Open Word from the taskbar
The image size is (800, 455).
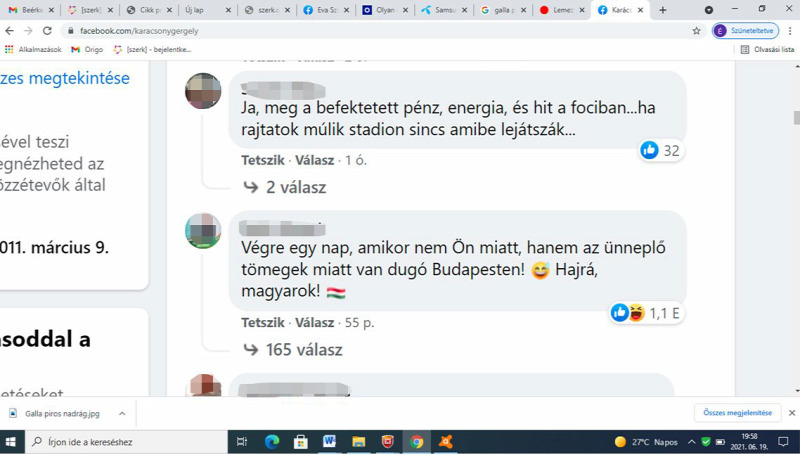point(330,442)
